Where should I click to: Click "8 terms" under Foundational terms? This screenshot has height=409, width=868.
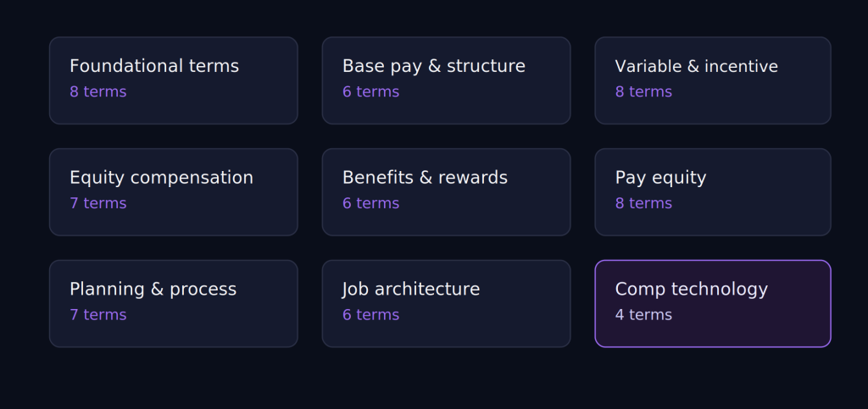tap(98, 91)
